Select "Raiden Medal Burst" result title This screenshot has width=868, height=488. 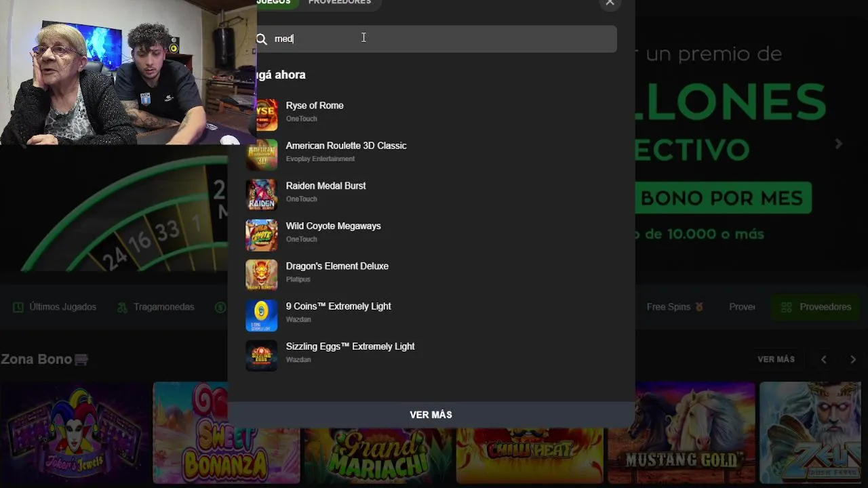click(326, 186)
